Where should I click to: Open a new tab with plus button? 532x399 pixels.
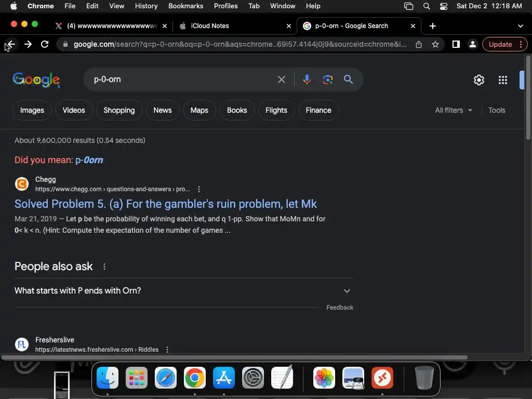click(x=433, y=26)
